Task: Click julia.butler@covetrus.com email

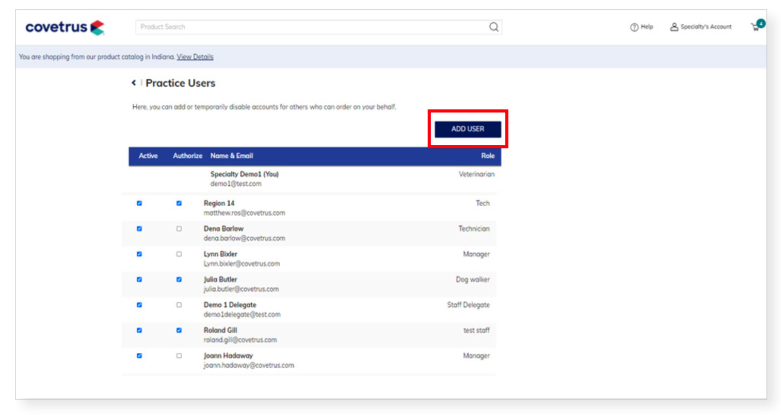Action: pyautogui.click(x=241, y=289)
